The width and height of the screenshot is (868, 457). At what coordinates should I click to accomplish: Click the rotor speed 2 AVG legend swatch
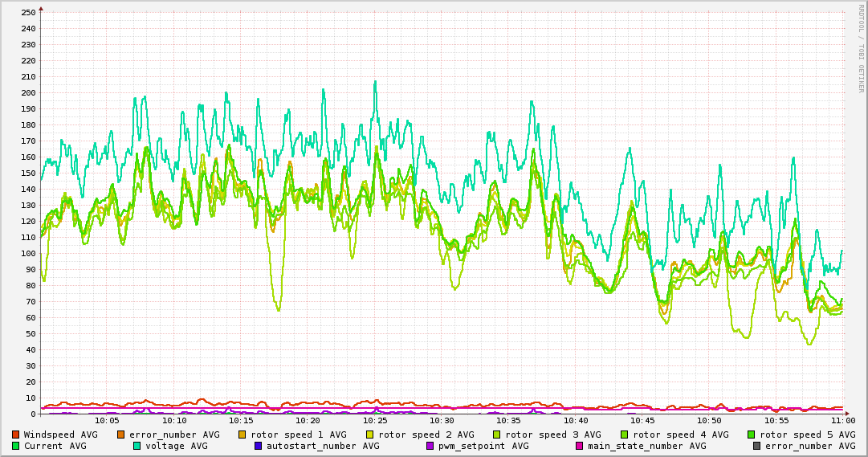(x=370, y=435)
